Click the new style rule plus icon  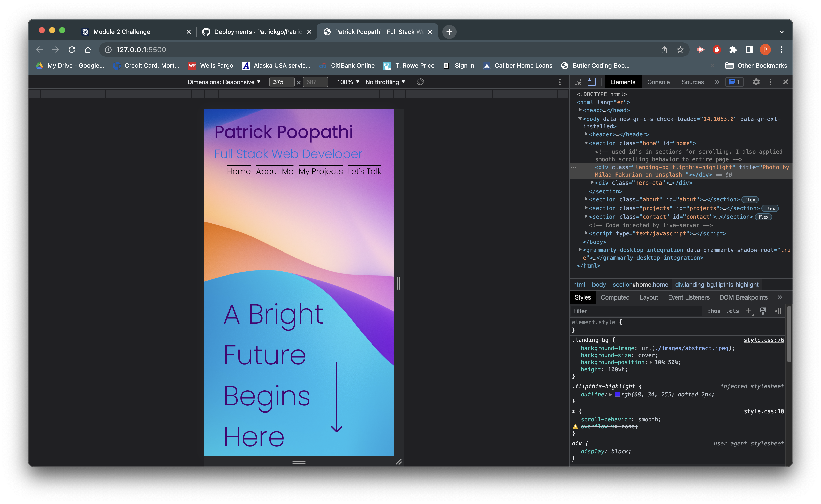tap(749, 311)
